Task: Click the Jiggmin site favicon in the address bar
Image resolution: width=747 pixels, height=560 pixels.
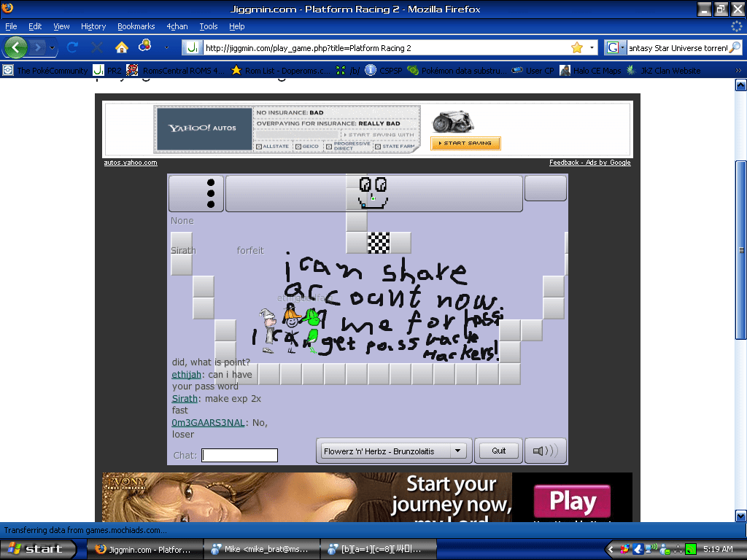Action: pos(193,47)
